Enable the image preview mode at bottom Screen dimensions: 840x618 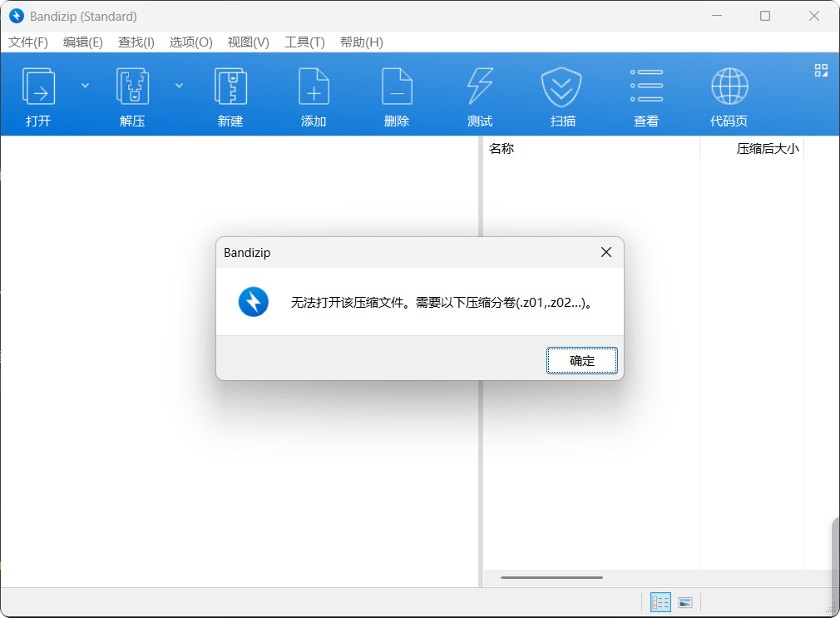coord(684,601)
